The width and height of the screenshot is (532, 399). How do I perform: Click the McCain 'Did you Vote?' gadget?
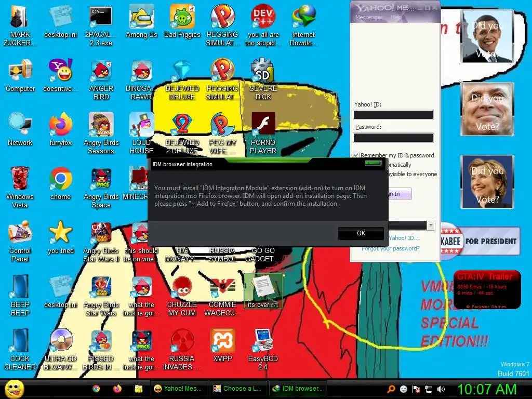[x=487, y=109]
